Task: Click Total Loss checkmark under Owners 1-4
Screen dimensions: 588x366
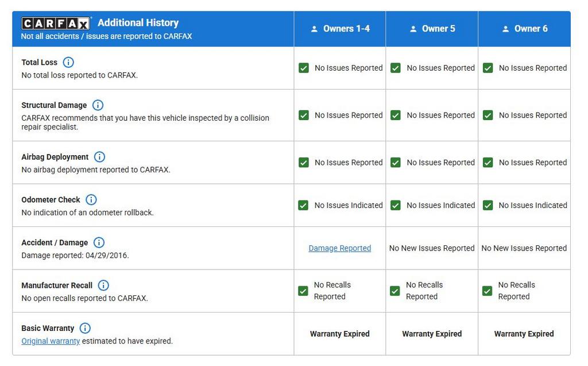Action: [304, 68]
